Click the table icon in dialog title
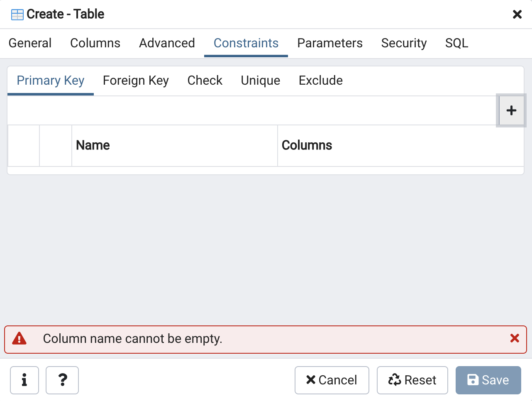Screen dimensions: 532x401 pos(17,15)
